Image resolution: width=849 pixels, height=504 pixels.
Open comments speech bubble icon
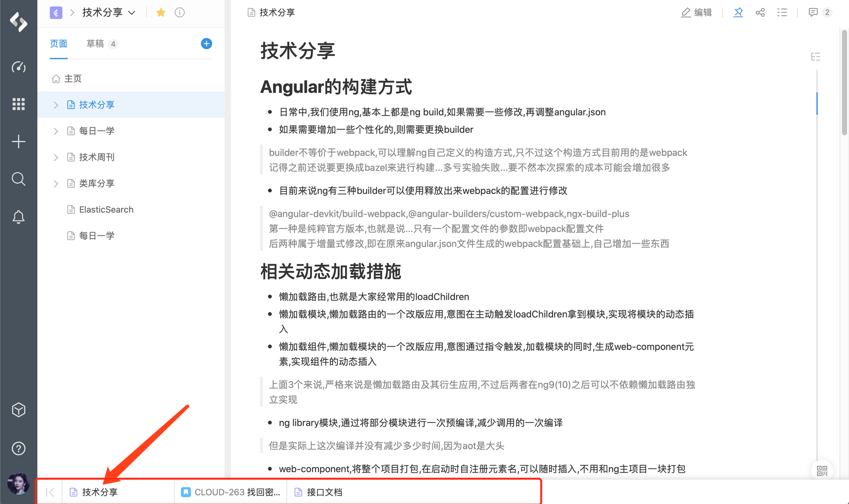[x=813, y=12]
